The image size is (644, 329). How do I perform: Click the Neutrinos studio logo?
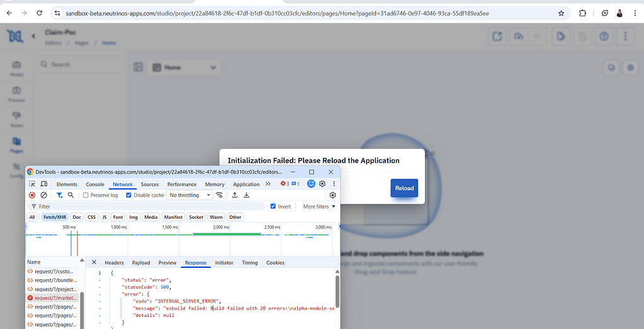click(14, 36)
